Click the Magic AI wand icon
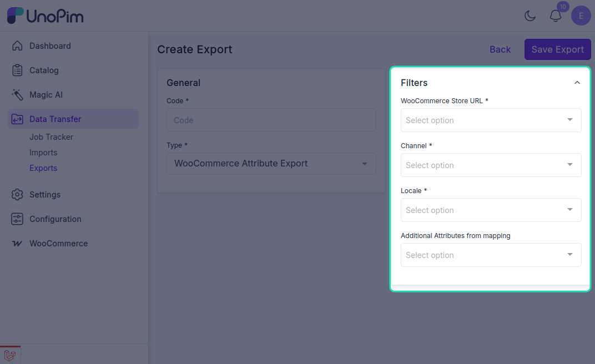595x364 pixels. [x=17, y=95]
